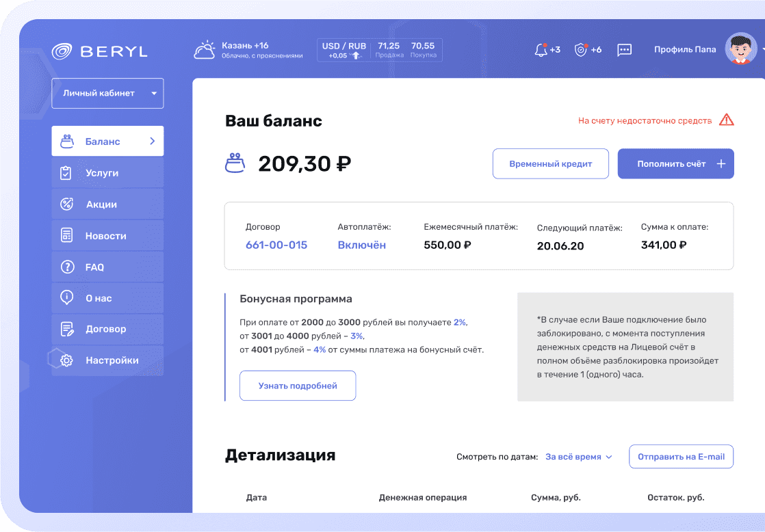
Task: Select Новости in the sidebar
Action: coord(107,236)
